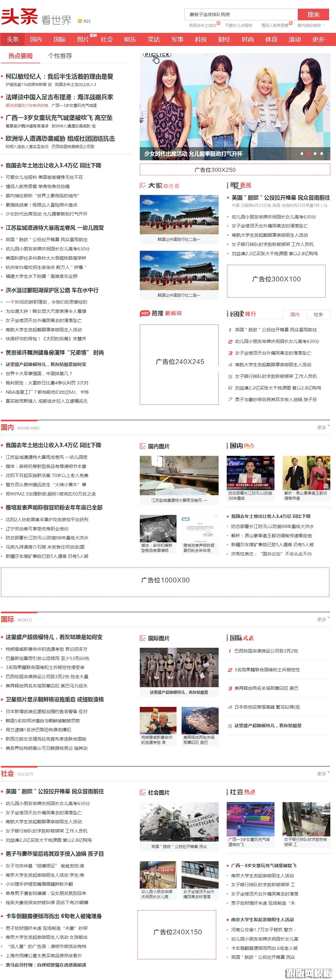336x980 pixels.
Task: Switch reading ranking to 国内 tab
Action: [295, 314]
